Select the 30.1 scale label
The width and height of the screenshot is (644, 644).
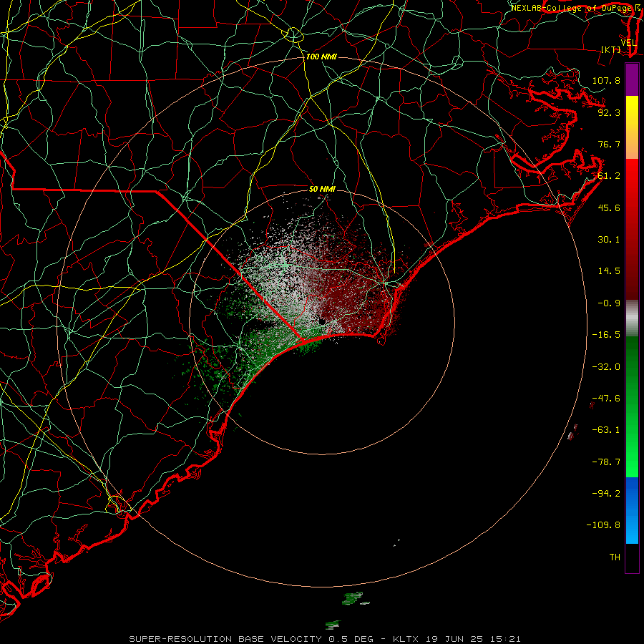click(x=609, y=240)
